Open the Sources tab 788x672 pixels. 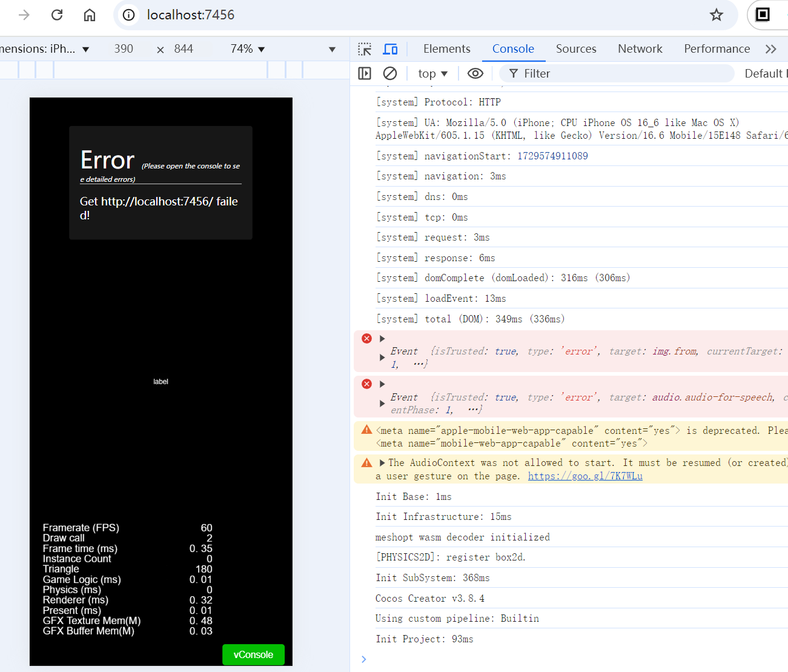click(576, 49)
